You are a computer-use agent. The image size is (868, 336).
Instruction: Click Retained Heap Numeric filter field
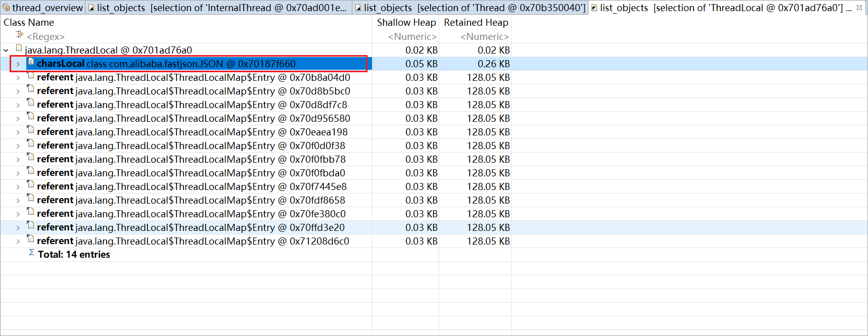tap(484, 36)
